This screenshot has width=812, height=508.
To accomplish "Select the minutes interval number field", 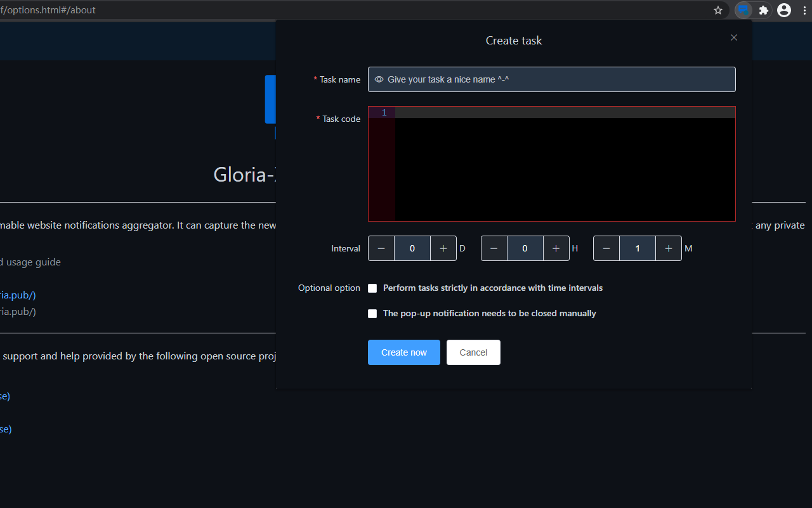I will point(638,248).
